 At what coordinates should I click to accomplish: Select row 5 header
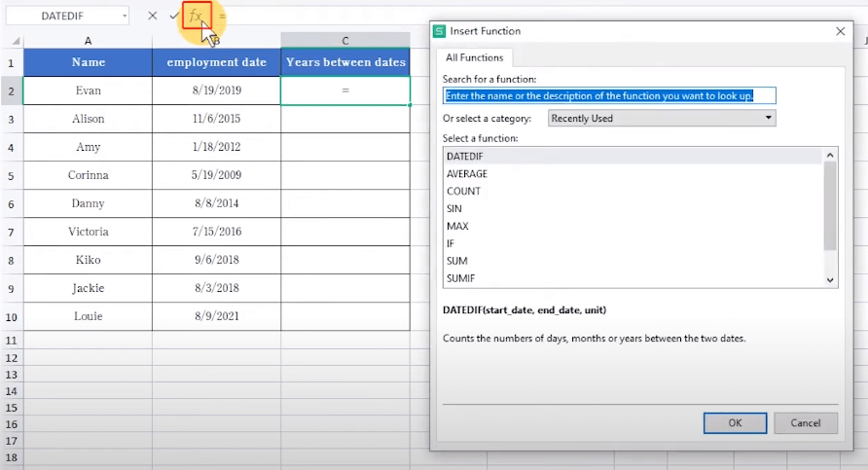(x=11, y=175)
